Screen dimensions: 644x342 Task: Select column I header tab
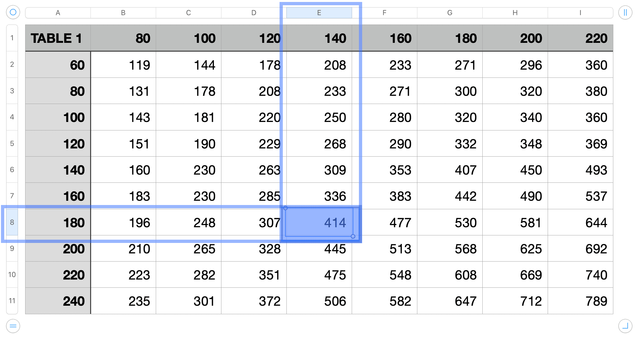pos(580,12)
